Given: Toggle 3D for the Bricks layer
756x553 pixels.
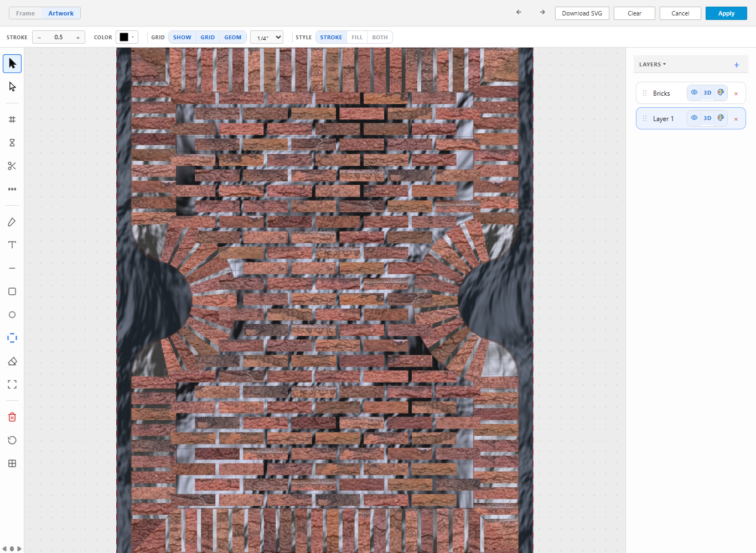Looking at the screenshot, I should click(x=707, y=92).
